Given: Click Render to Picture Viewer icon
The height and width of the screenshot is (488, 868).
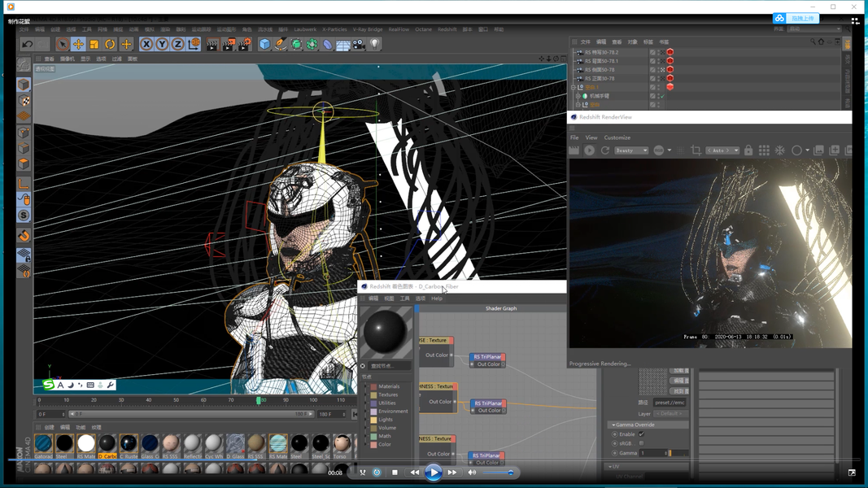Looking at the screenshot, I should (228, 44).
